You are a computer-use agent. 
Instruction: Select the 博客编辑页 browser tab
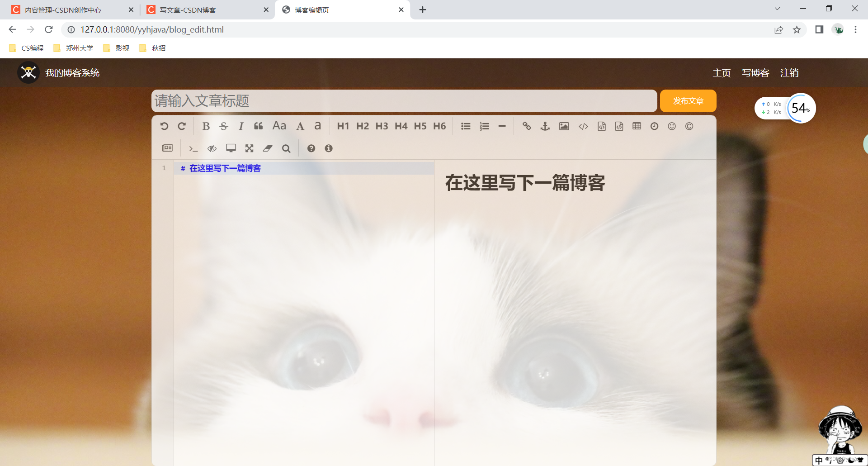342,10
